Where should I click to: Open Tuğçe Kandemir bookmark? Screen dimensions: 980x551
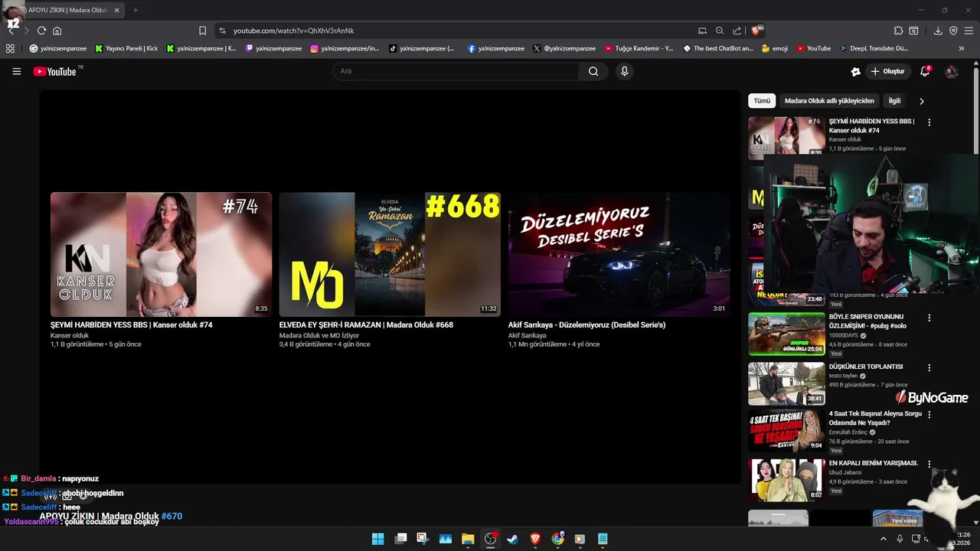coord(639,48)
